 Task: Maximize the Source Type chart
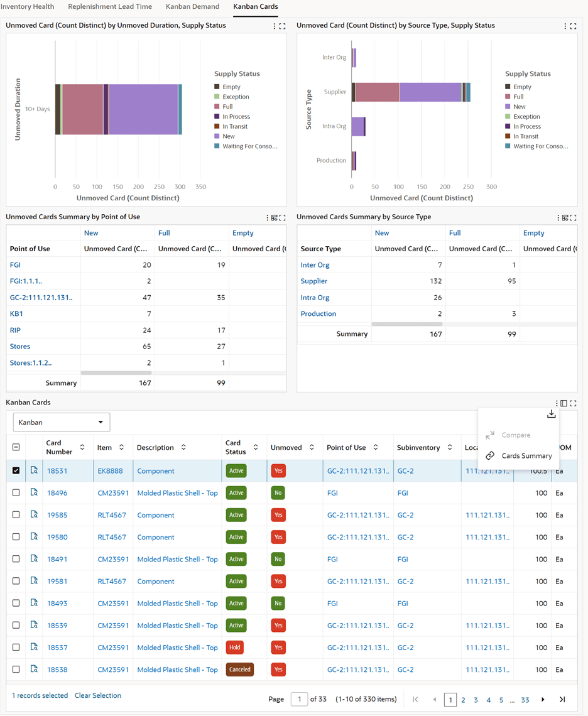[x=574, y=26]
